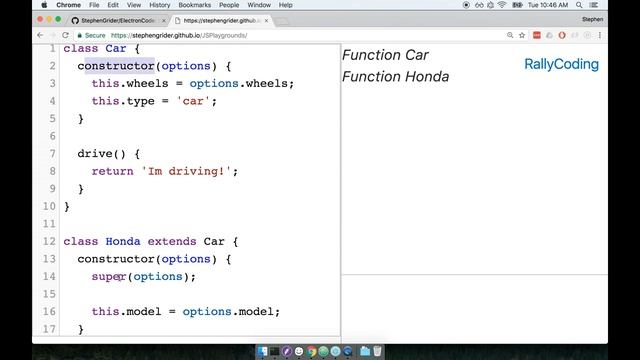The width and height of the screenshot is (640, 360).
Task: Click the battery status icon
Action: [517, 5]
